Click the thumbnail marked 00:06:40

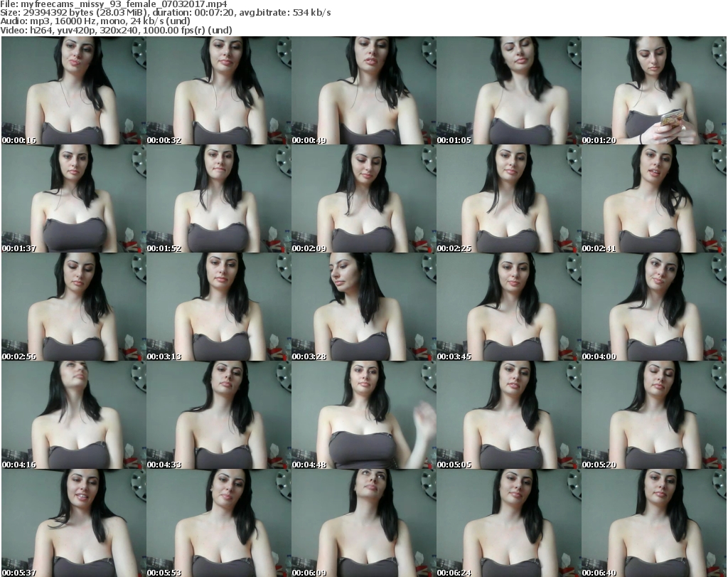click(654, 523)
